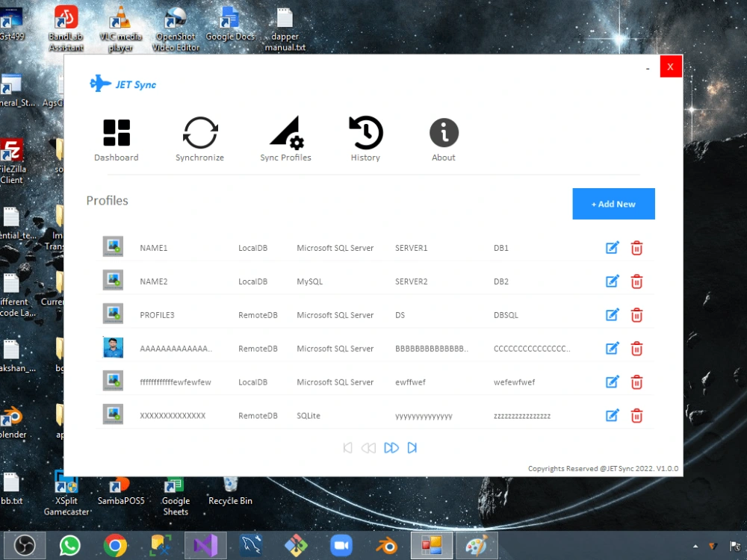Go back to the first profiles page

(x=347, y=447)
